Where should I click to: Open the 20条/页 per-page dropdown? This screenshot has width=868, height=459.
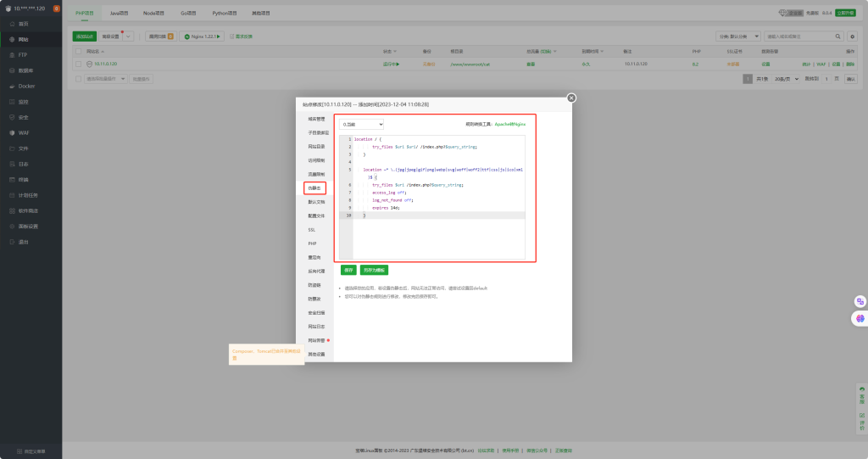[786, 79]
